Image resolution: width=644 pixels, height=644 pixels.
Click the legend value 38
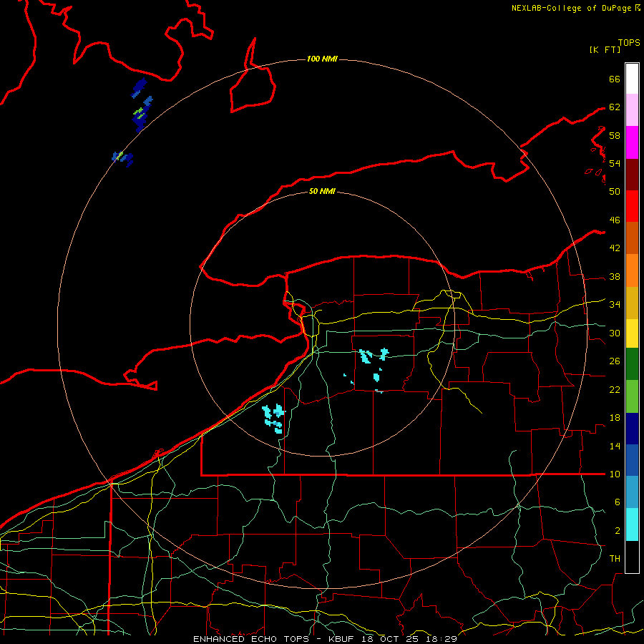coord(615,277)
